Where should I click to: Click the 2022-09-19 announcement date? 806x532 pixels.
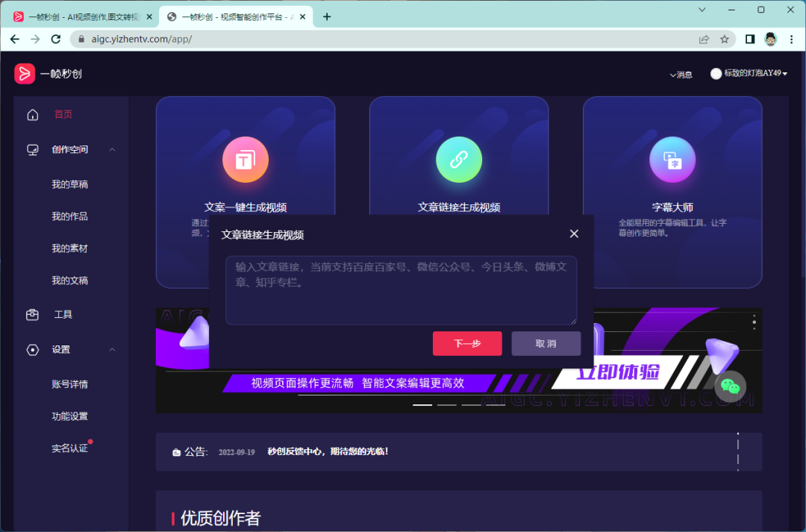(x=237, y=452)
